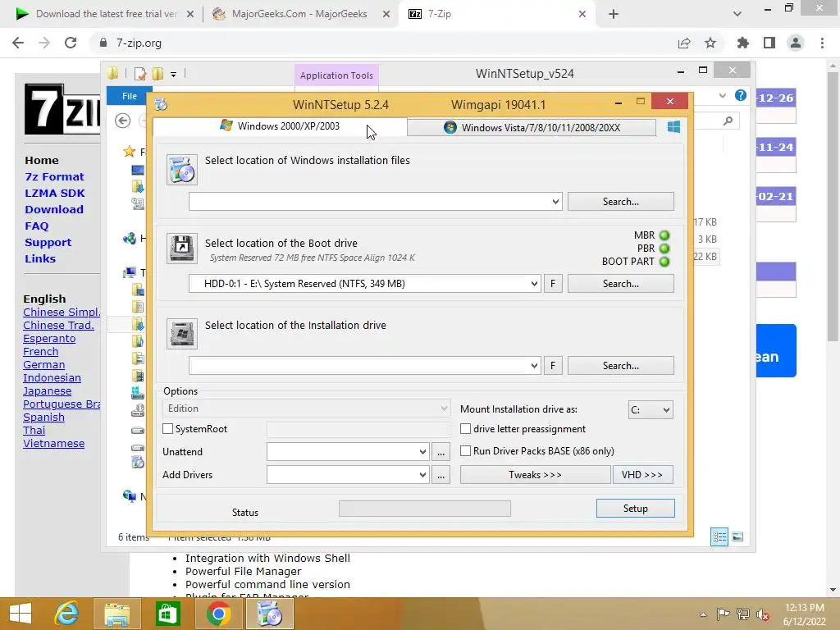Screen dimensions: 840x630
Task: Enable the SystemRoot checkbox
Action: click(167, 428)
